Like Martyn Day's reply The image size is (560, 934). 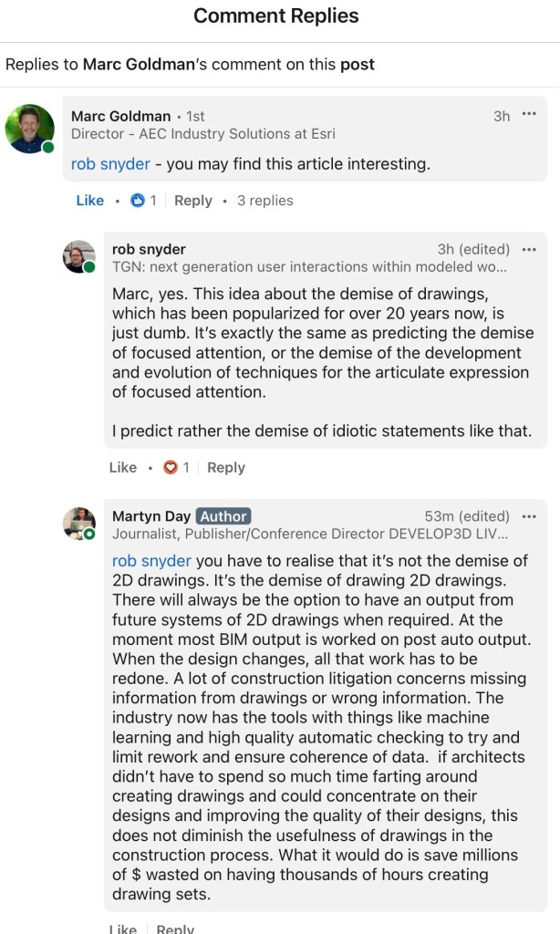tap(122, 928)
